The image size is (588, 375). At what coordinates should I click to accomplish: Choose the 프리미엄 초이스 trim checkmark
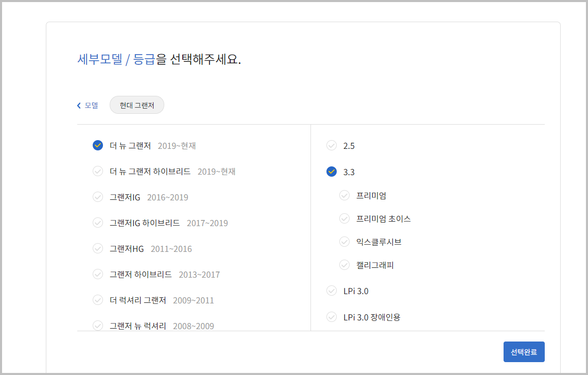click(344, 218)
